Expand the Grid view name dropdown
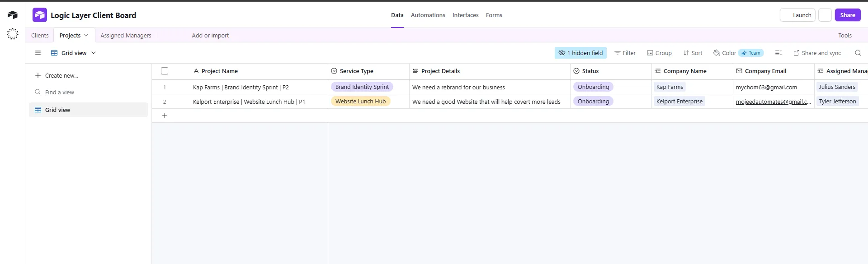 [x=94, y=53]
